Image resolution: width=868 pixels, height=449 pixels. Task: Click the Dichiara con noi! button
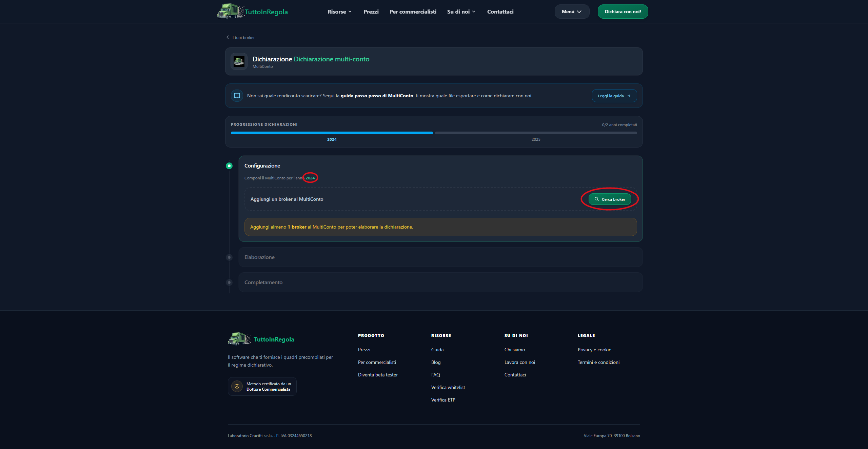(x=623, y=12)
